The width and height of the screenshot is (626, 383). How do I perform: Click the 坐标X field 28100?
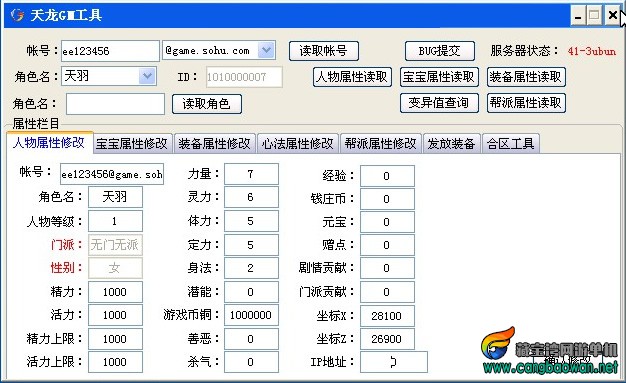(387, 316)
